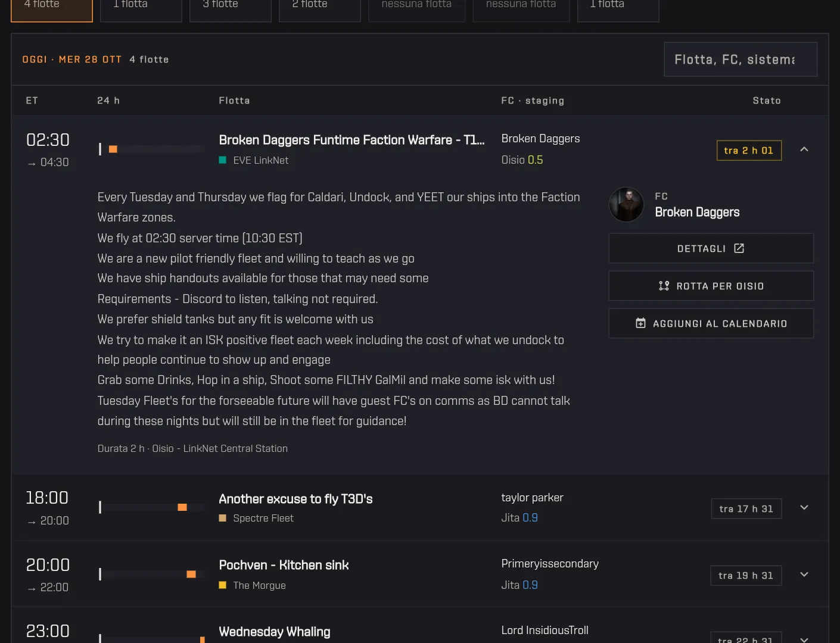840x643 pixels.
Task: Click the 18:00 fleet timeline marker
Action: 182,507
